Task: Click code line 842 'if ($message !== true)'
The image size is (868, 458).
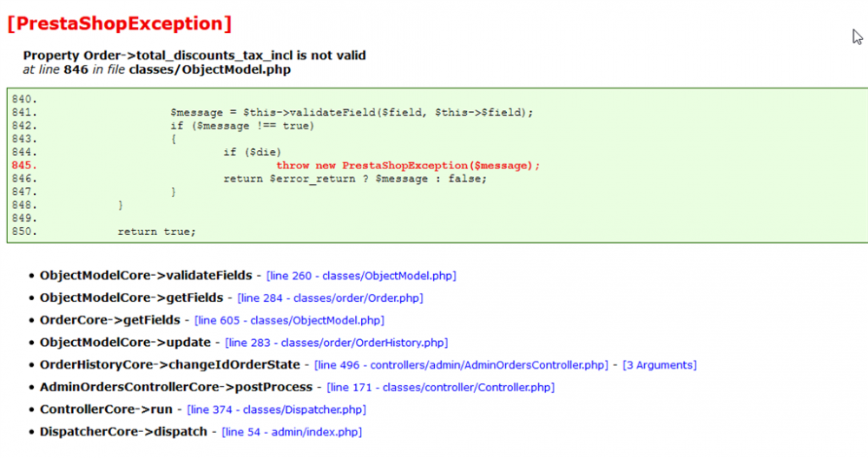Action: click(x=242, y=126)
